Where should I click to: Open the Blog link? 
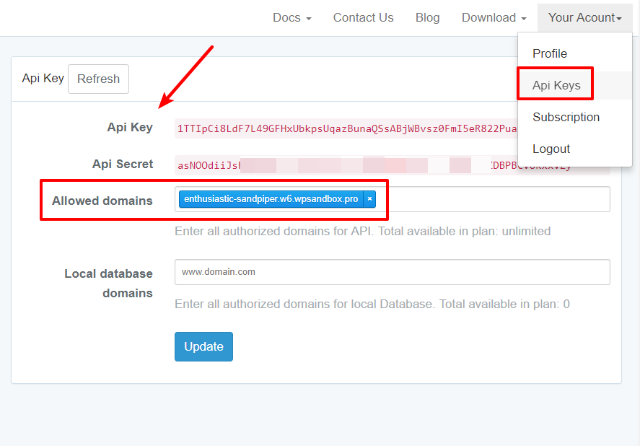tap(427, 18)
